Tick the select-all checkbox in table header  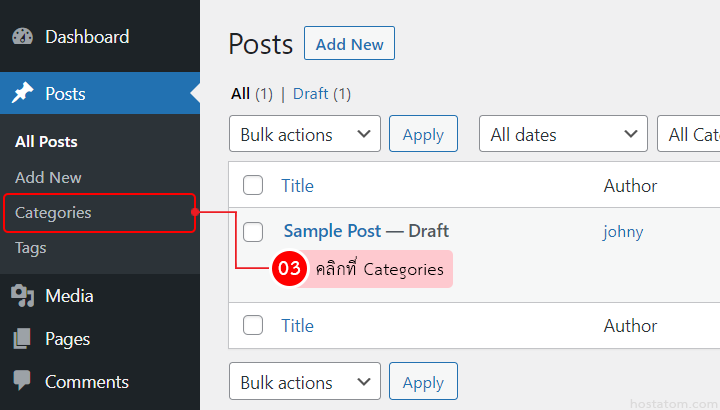coord(253,185)
